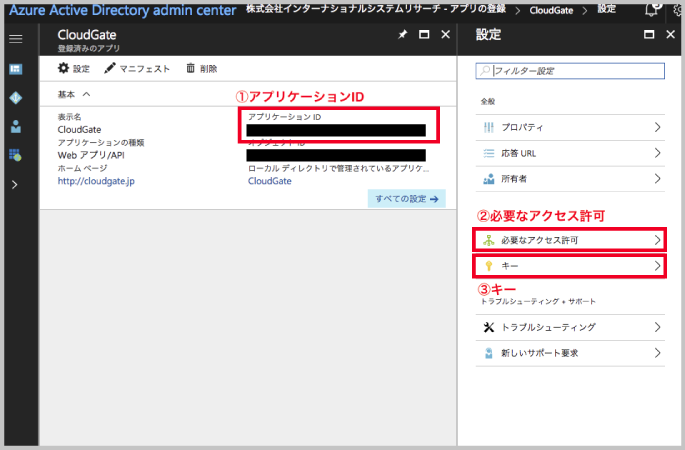Screen dimensions: 685x450
Task: Click the 設定 gear toolbar button
Action: (x=74, y=69)
